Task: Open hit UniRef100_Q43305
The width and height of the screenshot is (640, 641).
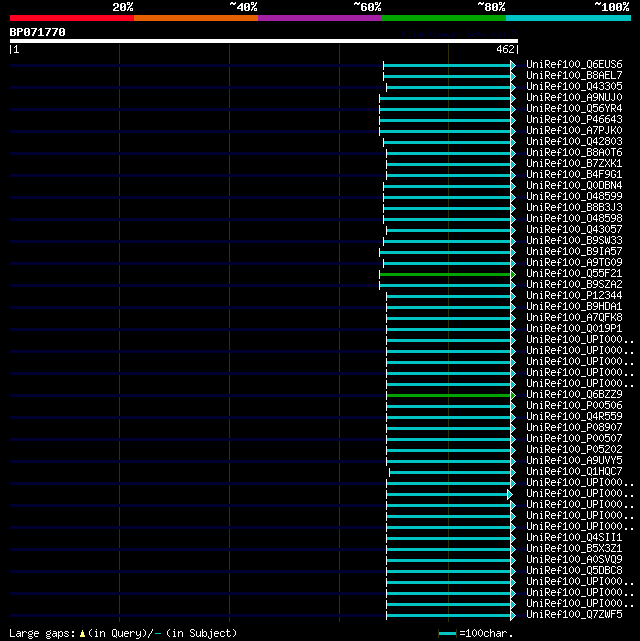Action: (x=574, y=87)
